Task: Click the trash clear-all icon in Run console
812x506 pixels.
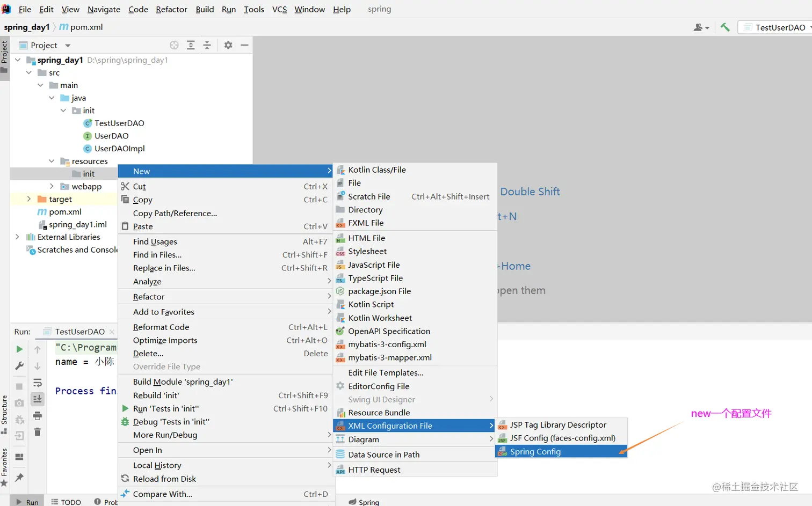Action: 38,432
